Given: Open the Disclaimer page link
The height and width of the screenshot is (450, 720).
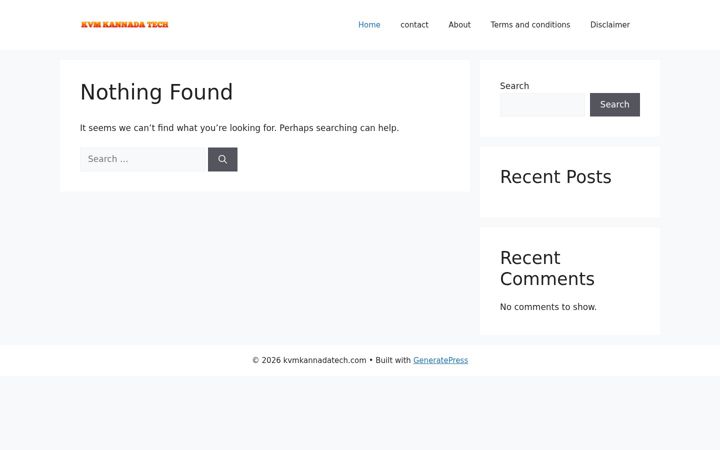Looking at the screenshot, I should coord(610,25).
